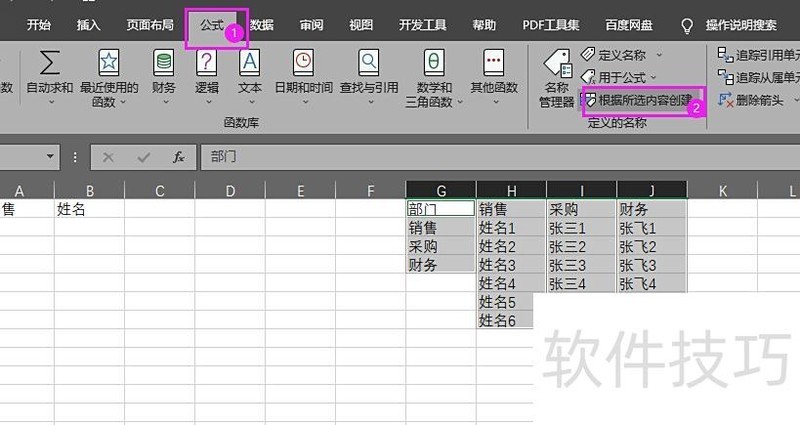Expand the More Functions dropdown arrow
The width and height of the screenshot is (800, 425).
[495, 102]
